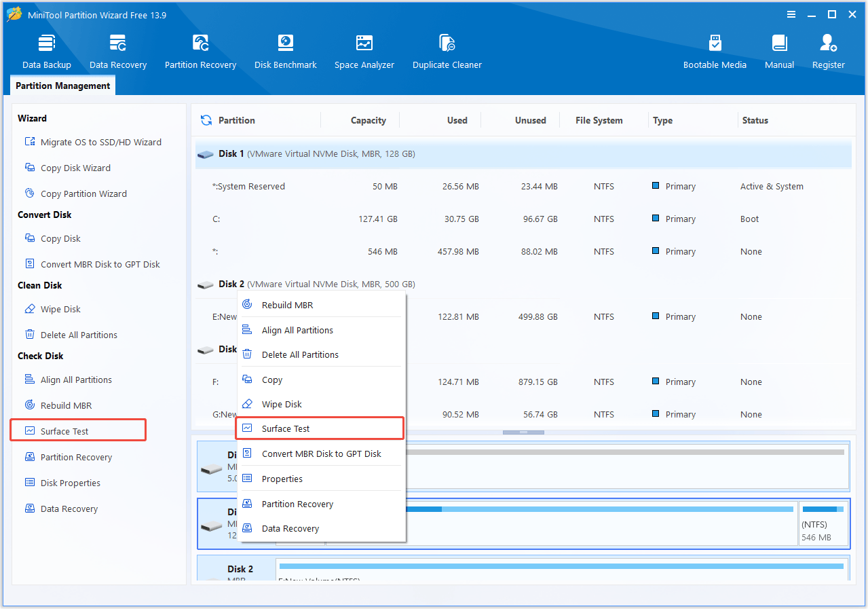This screenshot has height=609, width=868.
Task: Click Surface Test in sidebar
Action: pyautogui.click(x=78, y=431)
